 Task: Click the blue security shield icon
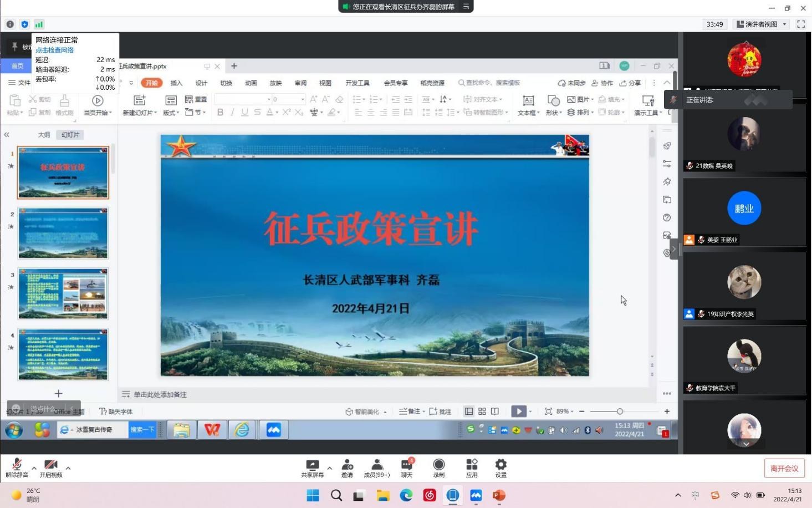coord(24,24)
